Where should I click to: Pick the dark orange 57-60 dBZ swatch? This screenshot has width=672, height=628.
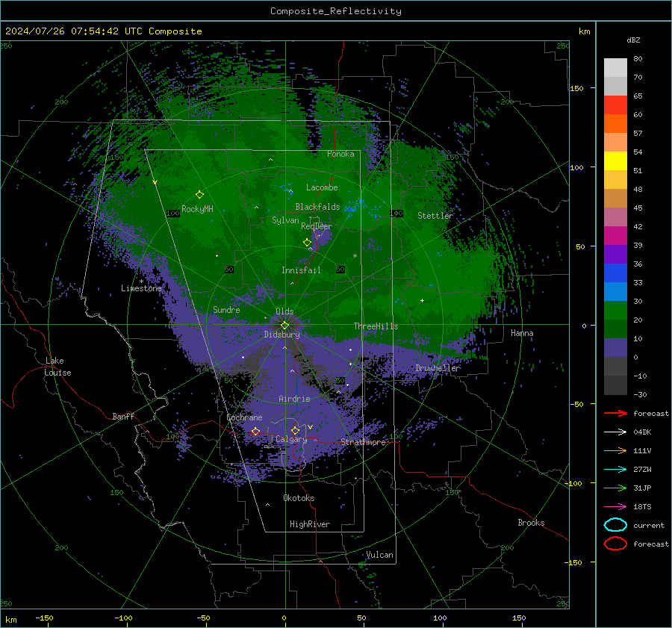615,124
